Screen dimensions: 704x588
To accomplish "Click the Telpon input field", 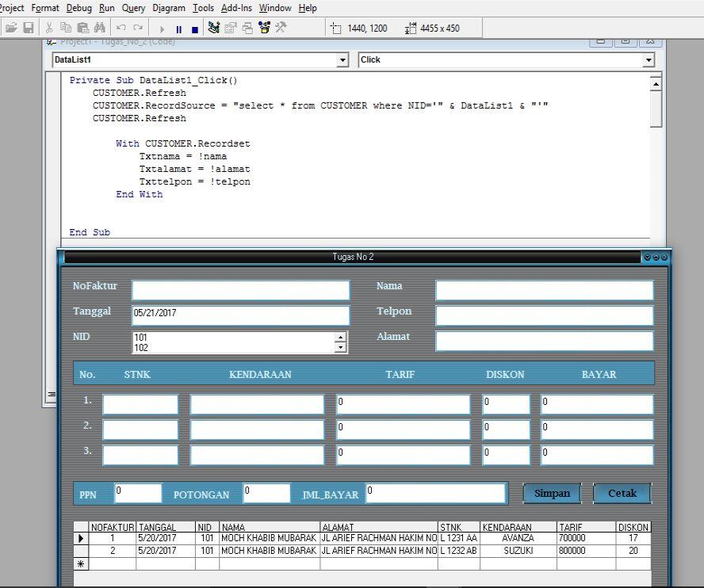I will (x=544, y=315).
